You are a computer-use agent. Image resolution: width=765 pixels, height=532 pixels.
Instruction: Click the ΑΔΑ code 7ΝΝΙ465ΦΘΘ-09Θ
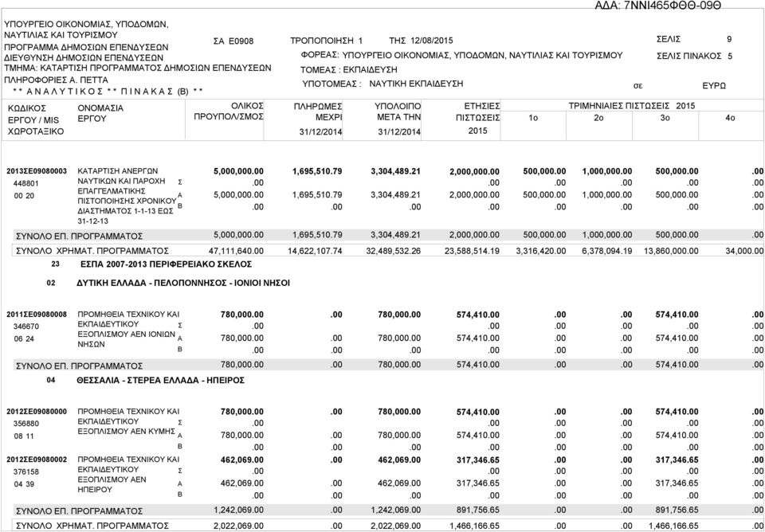[x=673, y=5]
